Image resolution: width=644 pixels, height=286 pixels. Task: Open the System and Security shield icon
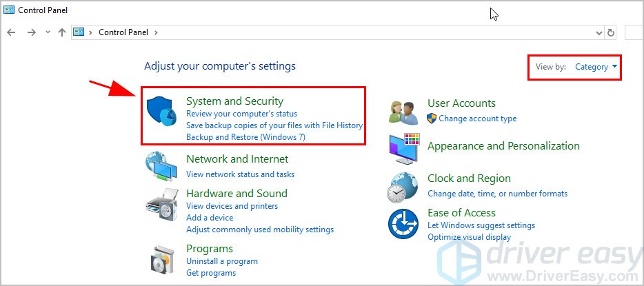[161, 111]
